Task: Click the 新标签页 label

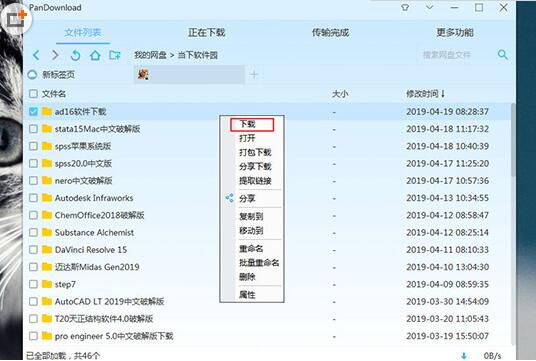Action: pos(58,75)
